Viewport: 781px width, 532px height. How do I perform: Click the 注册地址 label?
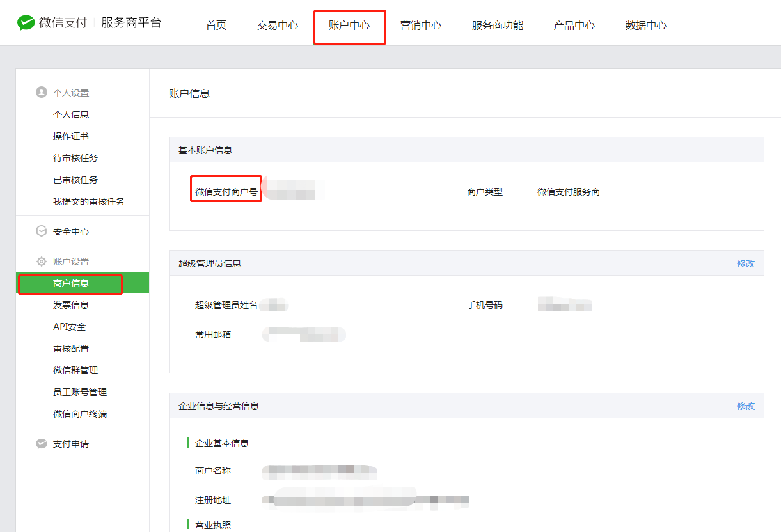pyautogui.click(x=213, y=499)
